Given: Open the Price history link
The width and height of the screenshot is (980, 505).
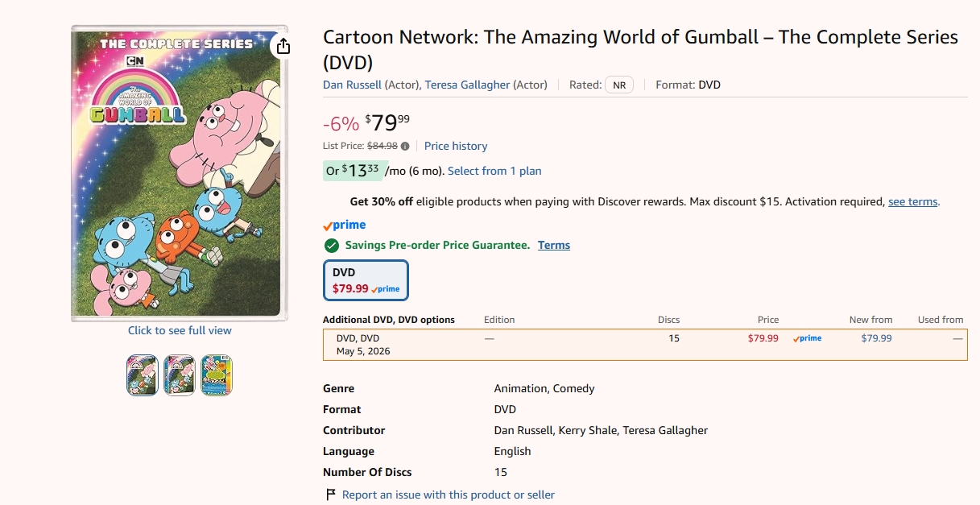Looking at the screenshot, I should pos(456,146).
